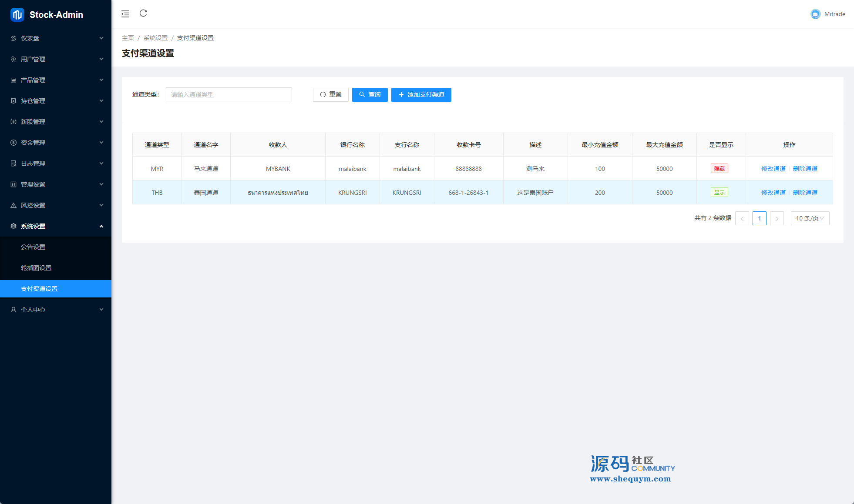854x504 pixels.
Task: Click the 风控设置 warning triangle icon
Action: [x=13, y=205]
